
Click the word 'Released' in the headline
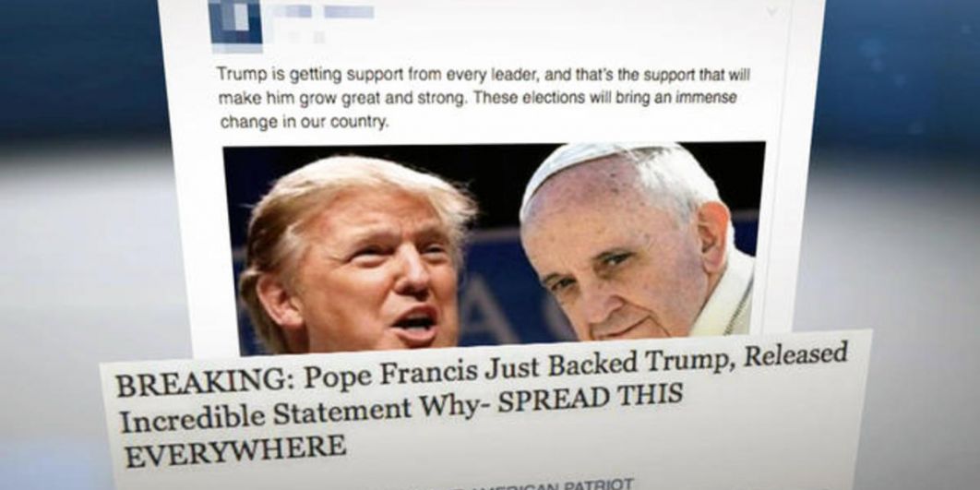[795, 355]
